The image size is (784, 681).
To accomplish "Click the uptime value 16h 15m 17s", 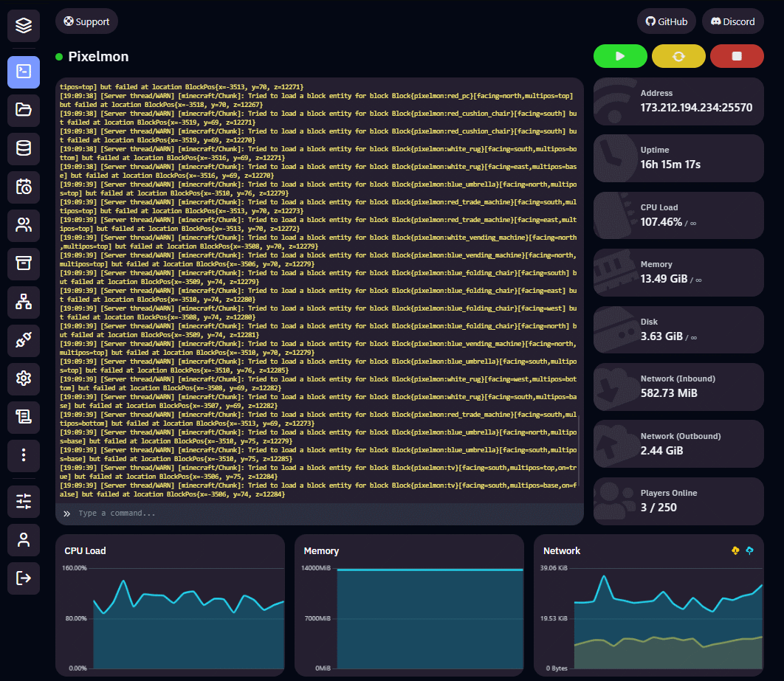I will [670, 165].
